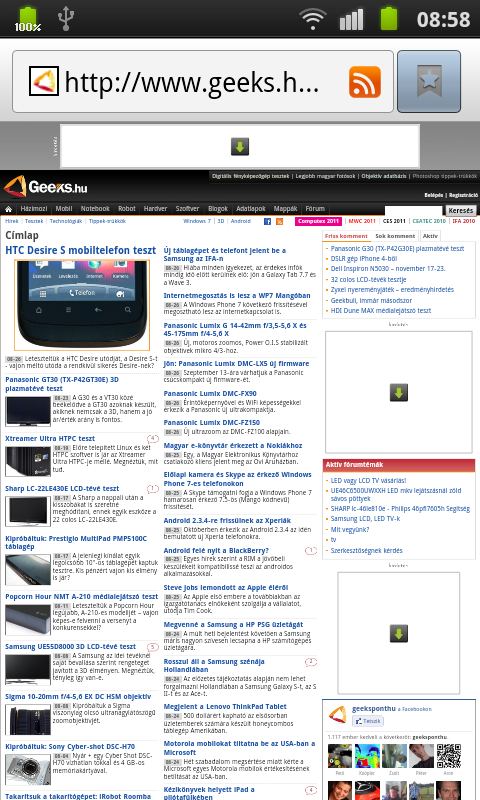Open the small orange RSS icon beside Facebook
Screen dimensions: 480x800
pyautogui.click(x=280, y=221)
